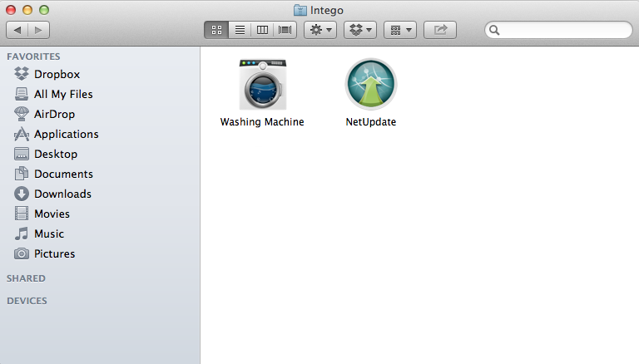Select All My Files icon in sidebar
The width and height of the screenshot is (639, 364).
pos(22,94)
